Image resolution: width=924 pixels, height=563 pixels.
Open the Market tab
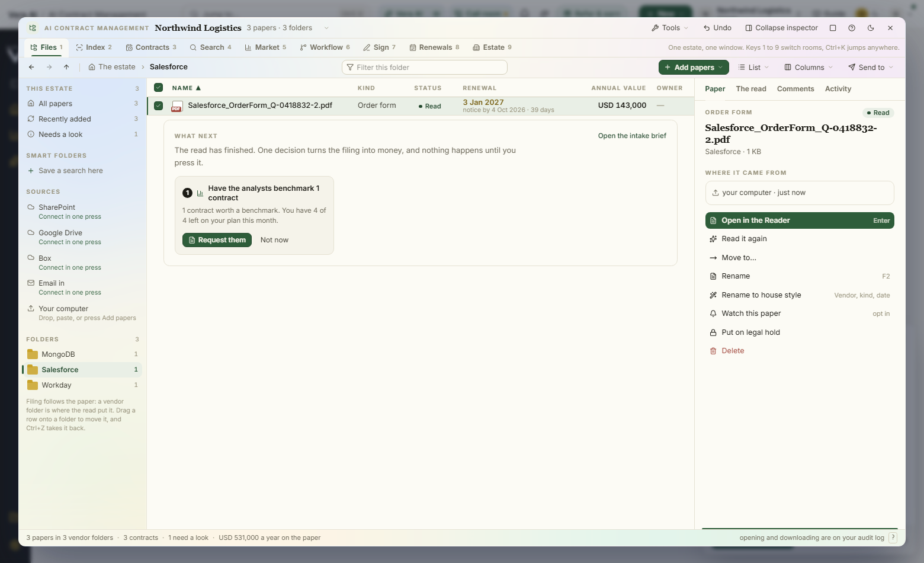pyautogui.click(x=265, y=47)
